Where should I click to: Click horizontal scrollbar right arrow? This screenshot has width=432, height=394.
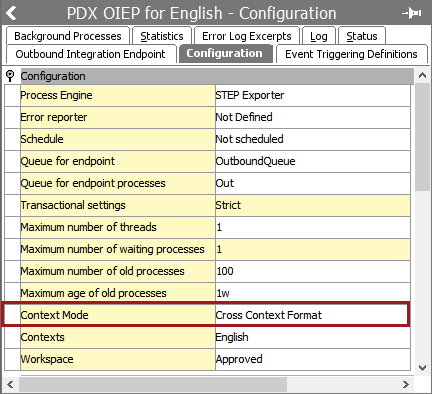click(x=406, y=384)
